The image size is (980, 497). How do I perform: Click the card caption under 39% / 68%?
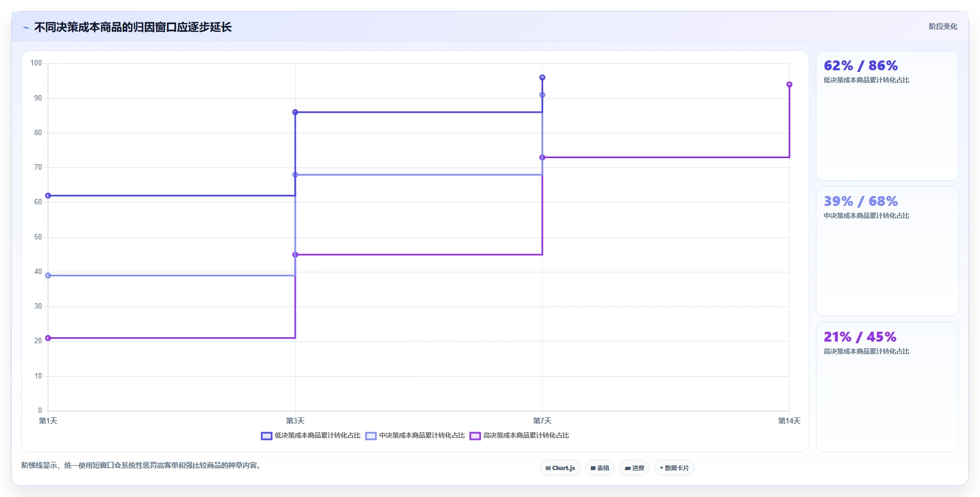(866, 216)
